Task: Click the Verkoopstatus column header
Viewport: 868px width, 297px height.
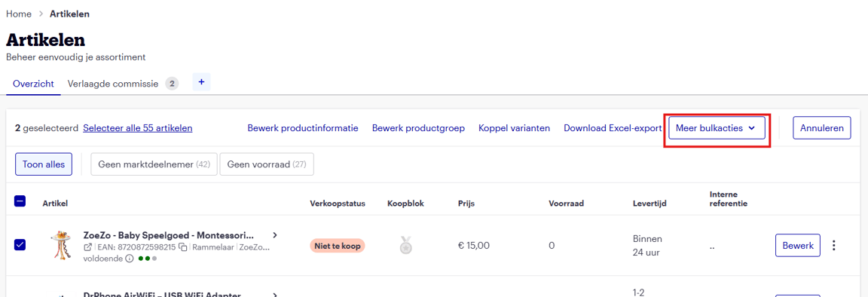Action: pyautogui.click(x=338, y=204)
